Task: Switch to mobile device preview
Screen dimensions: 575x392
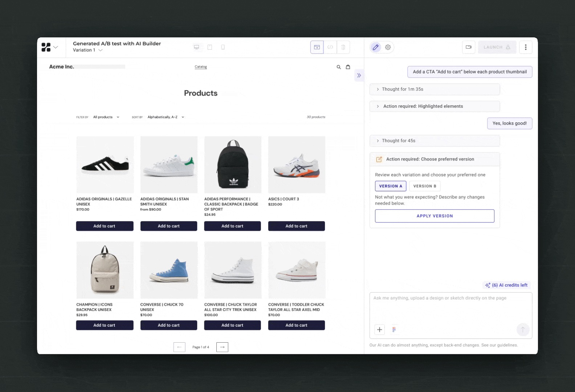Action: click(223, 47)
